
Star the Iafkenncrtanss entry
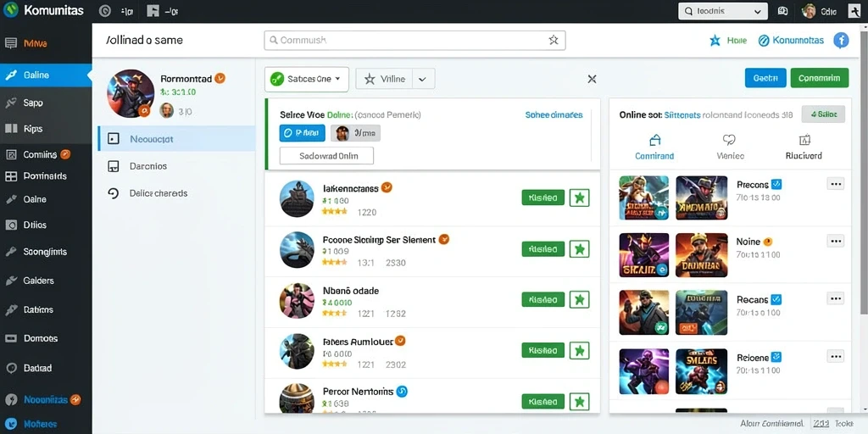[x=580, y=198]
